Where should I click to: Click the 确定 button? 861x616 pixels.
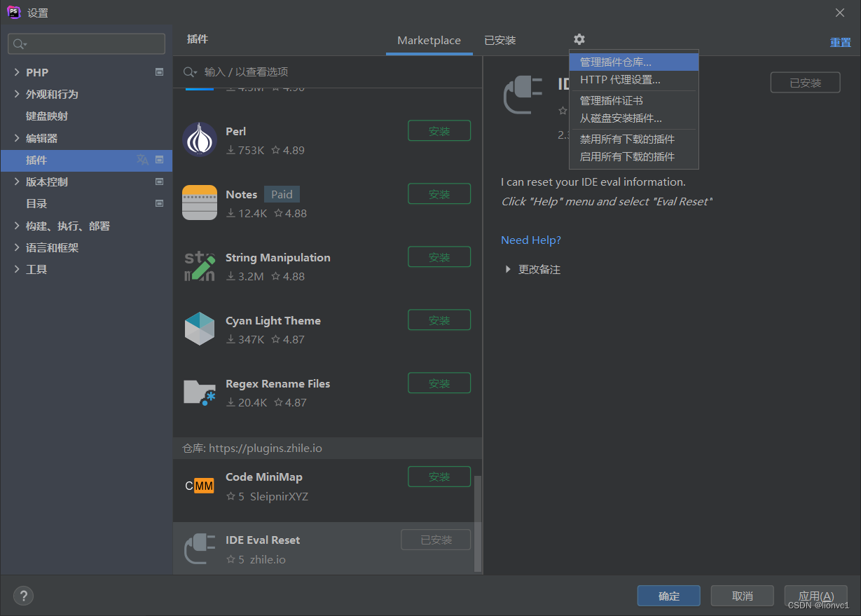tap(668, 596)
